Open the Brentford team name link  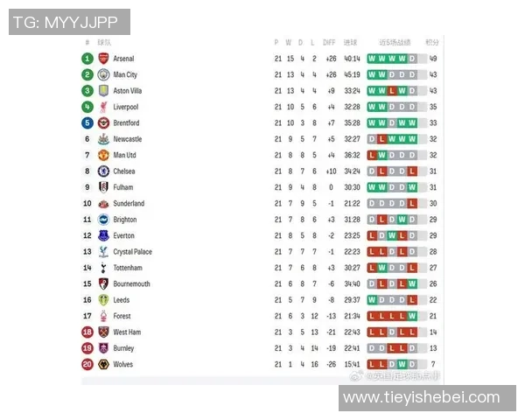(x=126, y=123)
